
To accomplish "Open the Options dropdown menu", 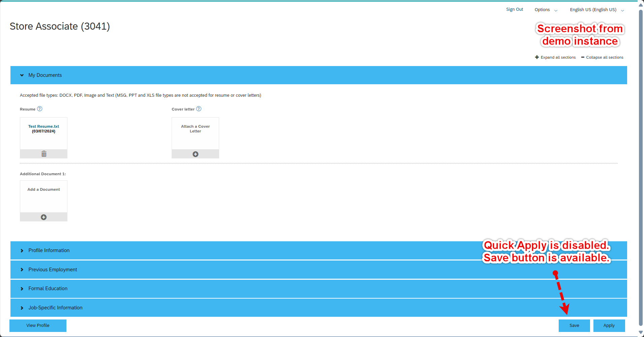I will pos(546,10).
